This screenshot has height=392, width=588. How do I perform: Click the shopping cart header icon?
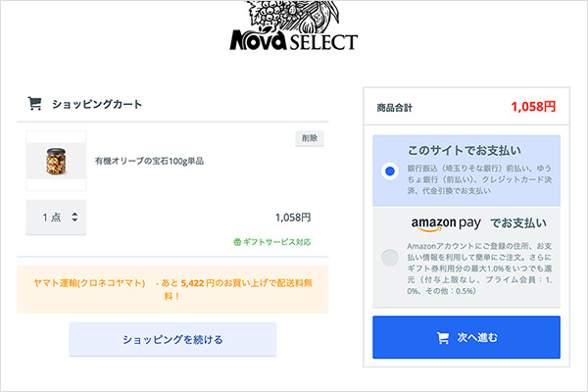pyautogui.click(x=34, y=103)
